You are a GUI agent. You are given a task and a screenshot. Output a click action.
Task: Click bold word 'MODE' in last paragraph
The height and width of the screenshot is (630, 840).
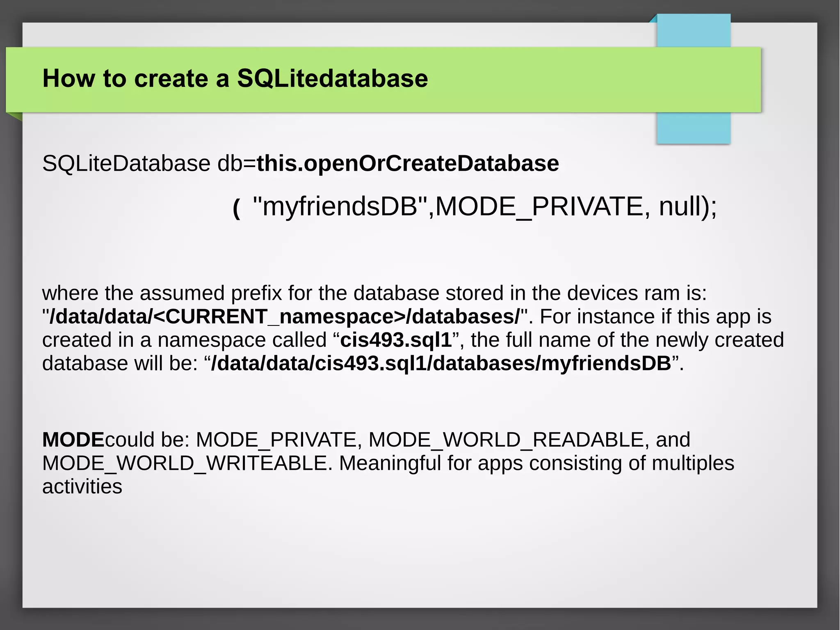pos(73,440)
